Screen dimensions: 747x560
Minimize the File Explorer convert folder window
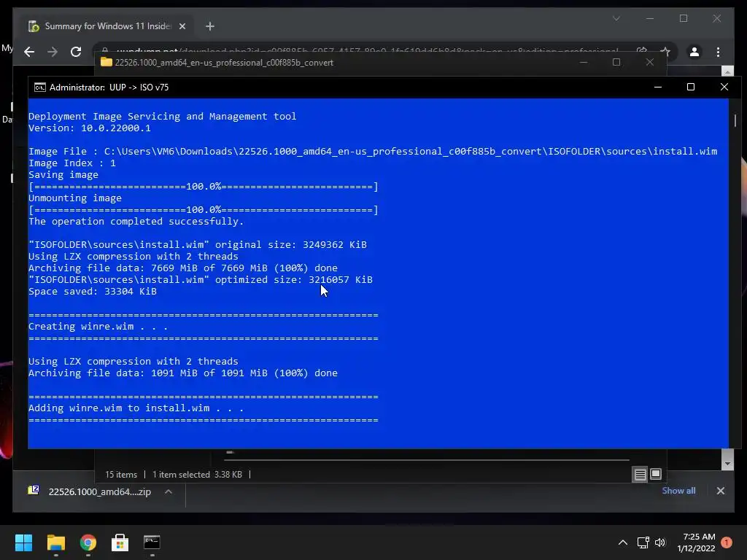(x=583, y=63)
